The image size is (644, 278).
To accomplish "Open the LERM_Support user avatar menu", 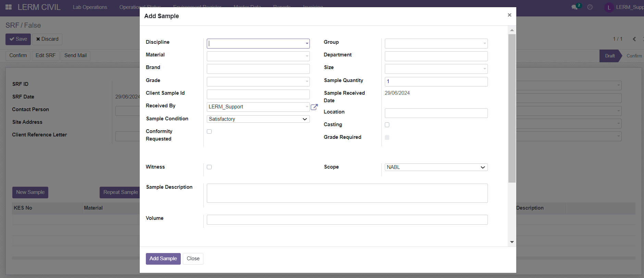I will click(609, 7).
